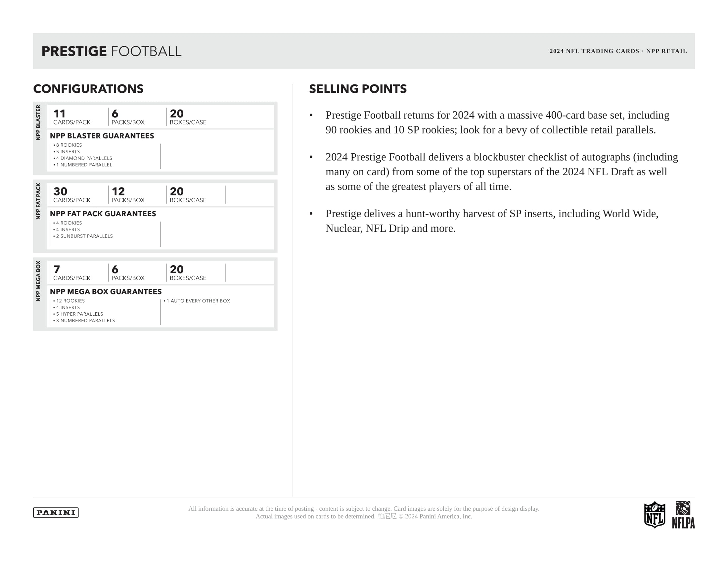
Task: Select the Configurations heading
Action: click(x=88, y=89)
